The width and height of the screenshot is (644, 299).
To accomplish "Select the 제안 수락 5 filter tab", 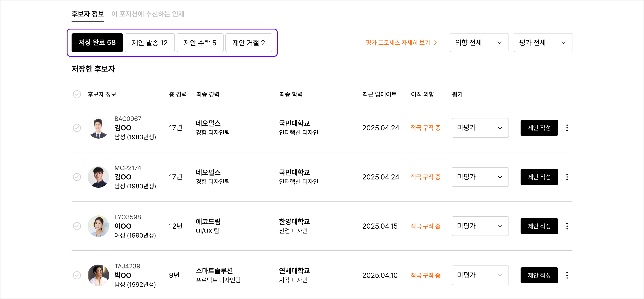I will click(x=200, y=43).
